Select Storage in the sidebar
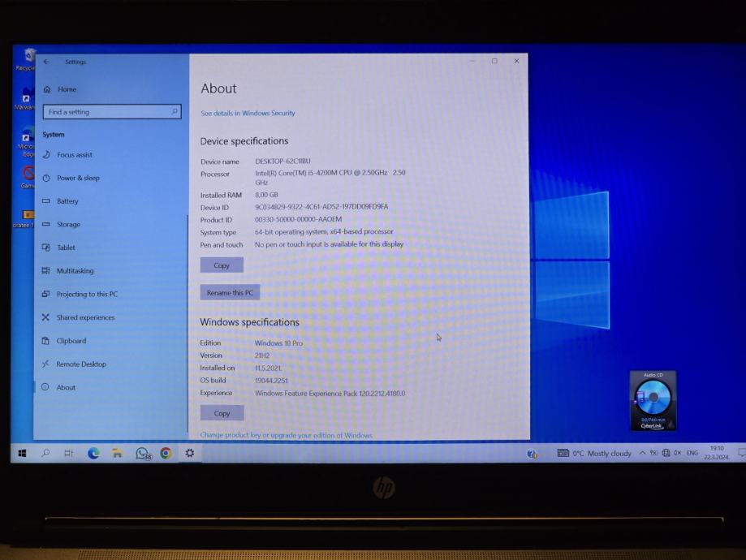Screen dimensions: 746x560 [68, 224]
